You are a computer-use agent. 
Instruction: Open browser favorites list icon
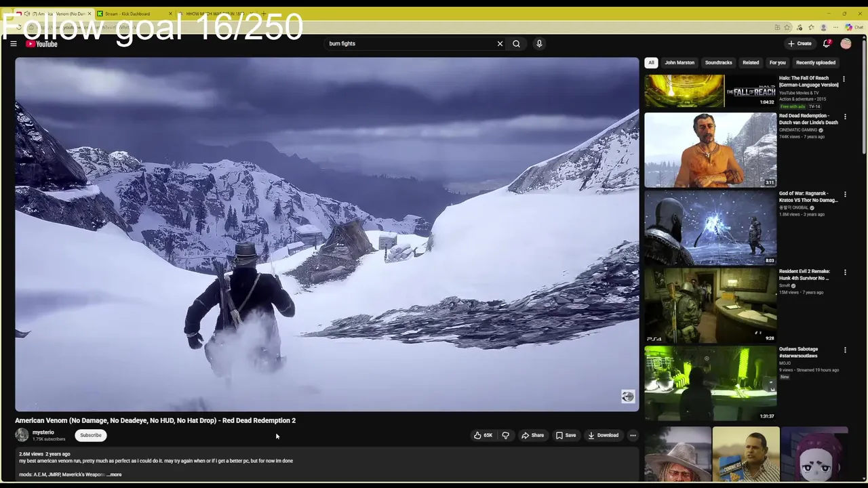[812, 27]
